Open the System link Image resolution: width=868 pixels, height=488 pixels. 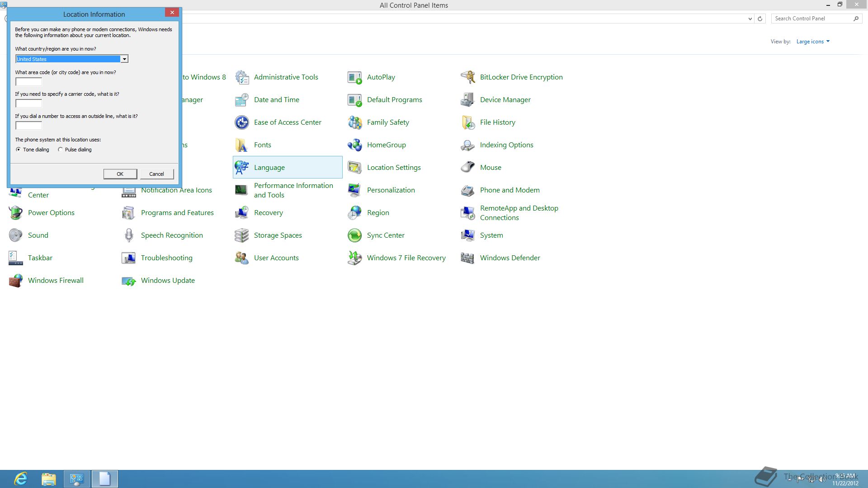[491, 235]
